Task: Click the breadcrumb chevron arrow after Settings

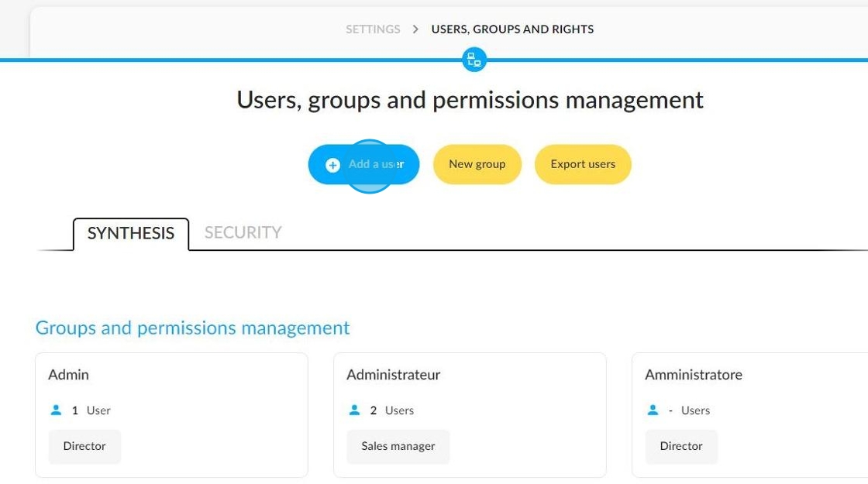Action: point(415,29)
